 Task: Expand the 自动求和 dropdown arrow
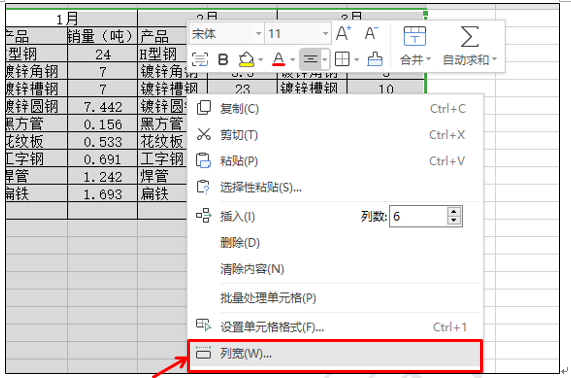(x=494, y=59)
